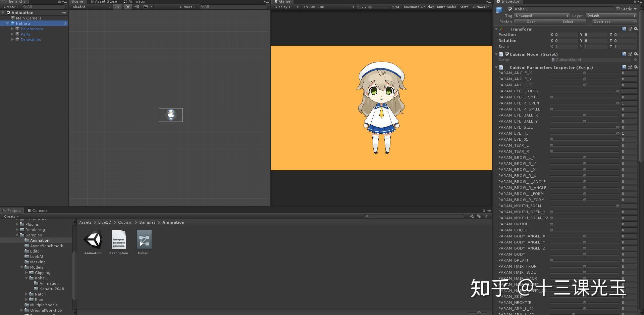Open the Transform gear settings menu
The height and width of the screenshot is (315, 644).
point(636,29)
